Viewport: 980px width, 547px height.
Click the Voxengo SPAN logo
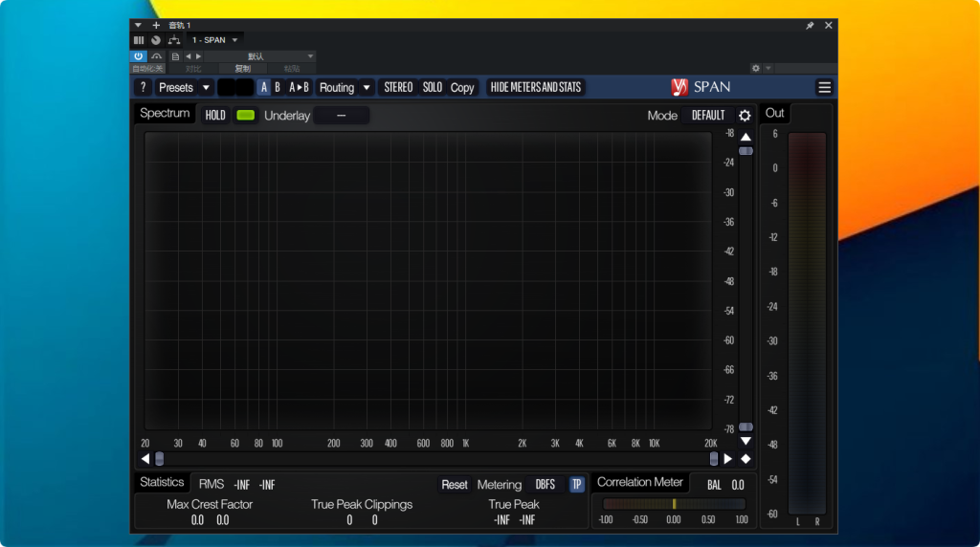(700, 87)
